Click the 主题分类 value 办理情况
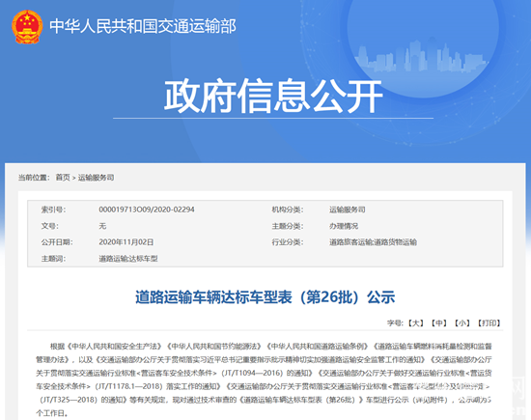This screenshot has width=531, height=420. [x=344, y=226]
